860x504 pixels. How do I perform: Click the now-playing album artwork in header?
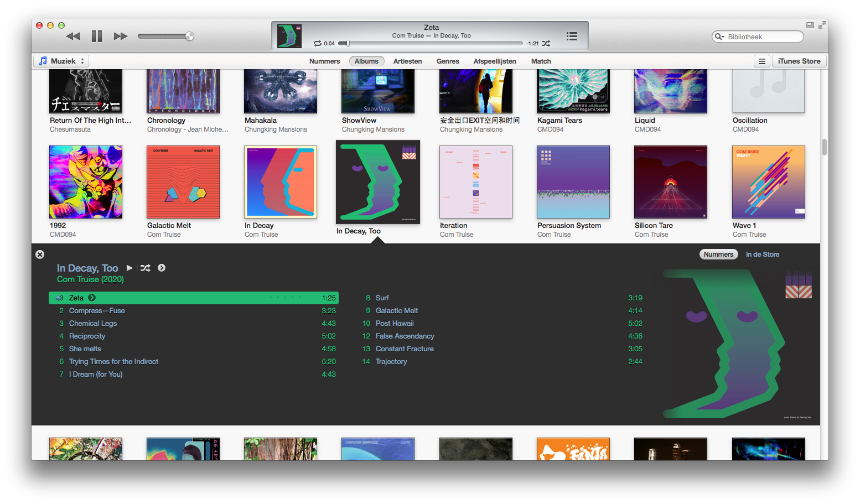pos(289,36)
